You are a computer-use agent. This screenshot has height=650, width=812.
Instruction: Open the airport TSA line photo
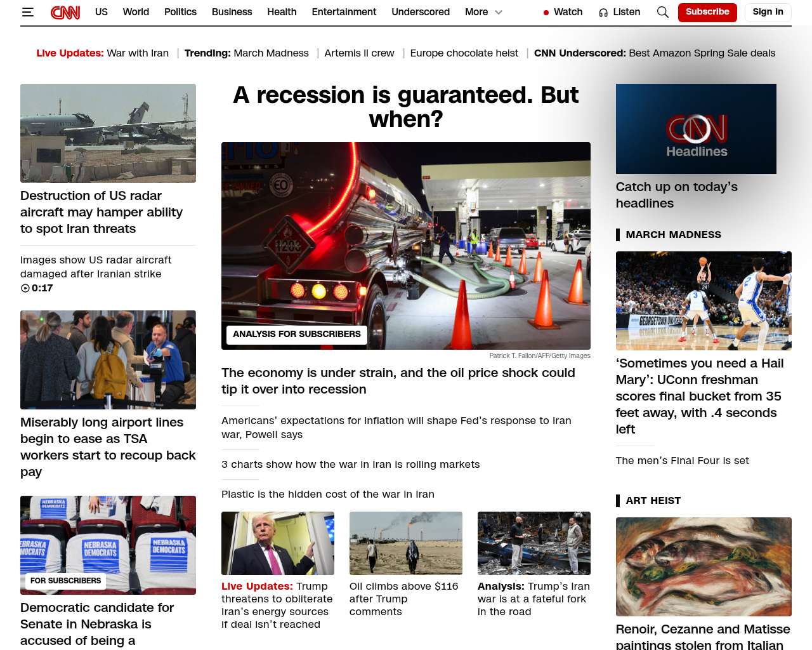pyautogui.click(x=108, y=360)
